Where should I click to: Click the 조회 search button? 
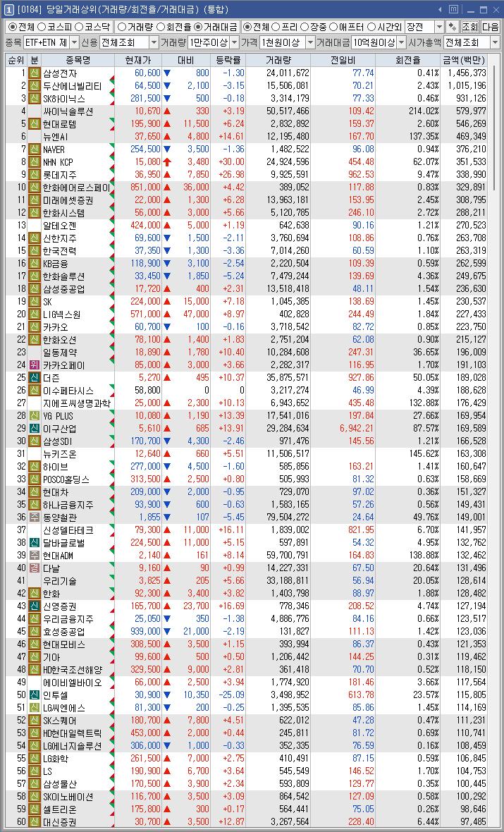click(x=469, y=27)
